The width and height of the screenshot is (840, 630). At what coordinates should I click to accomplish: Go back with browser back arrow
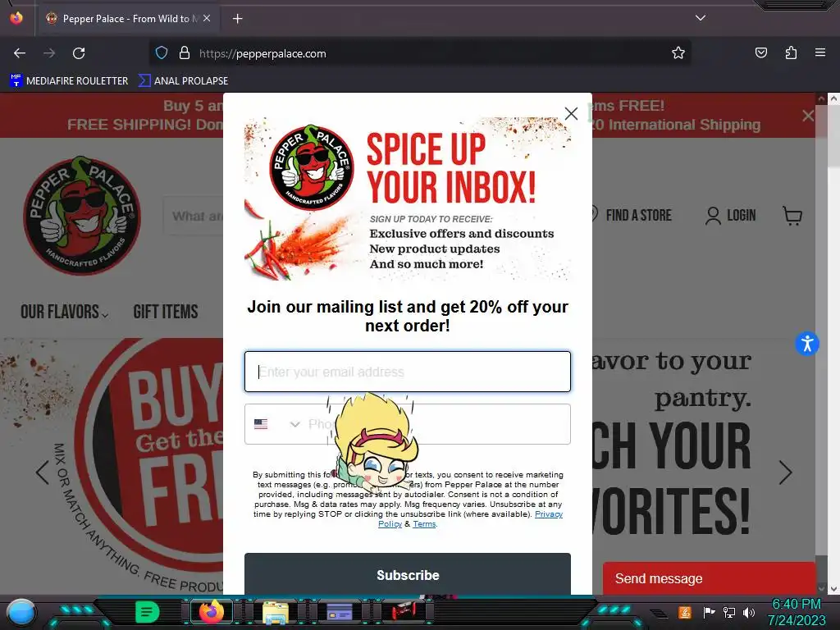coord(20,53)
